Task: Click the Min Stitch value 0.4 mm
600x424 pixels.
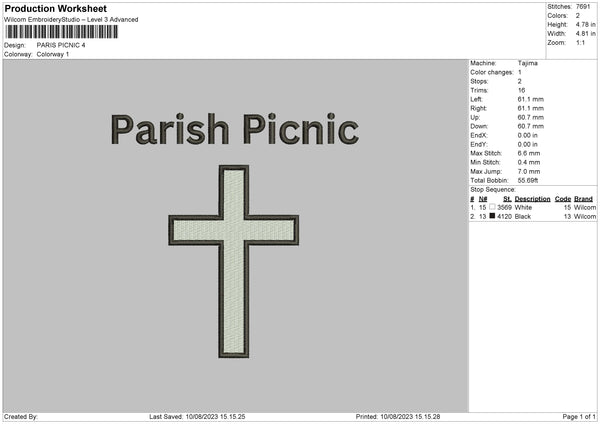Action: pos(529,162)
